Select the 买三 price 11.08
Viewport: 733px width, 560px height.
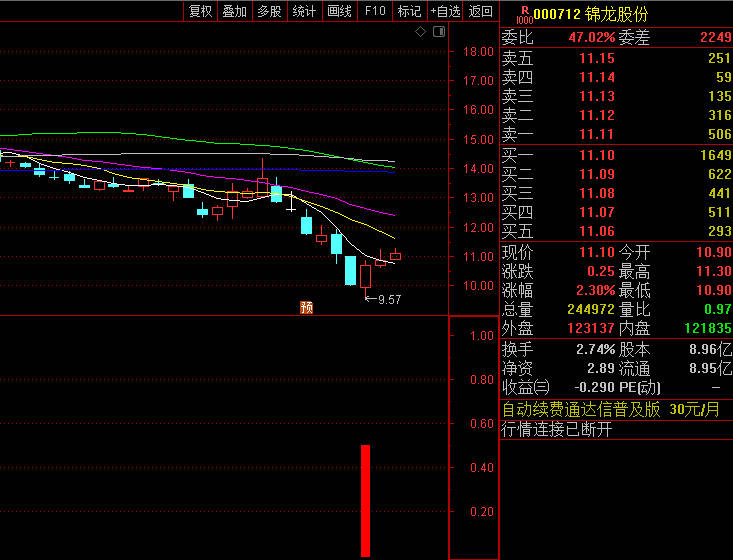click(597, 193)
